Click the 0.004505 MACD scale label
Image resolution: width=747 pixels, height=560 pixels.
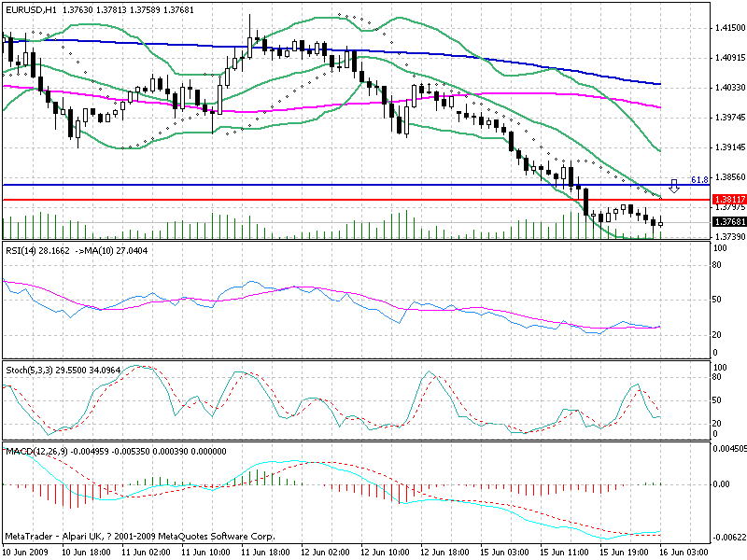(x=729, y=449)
